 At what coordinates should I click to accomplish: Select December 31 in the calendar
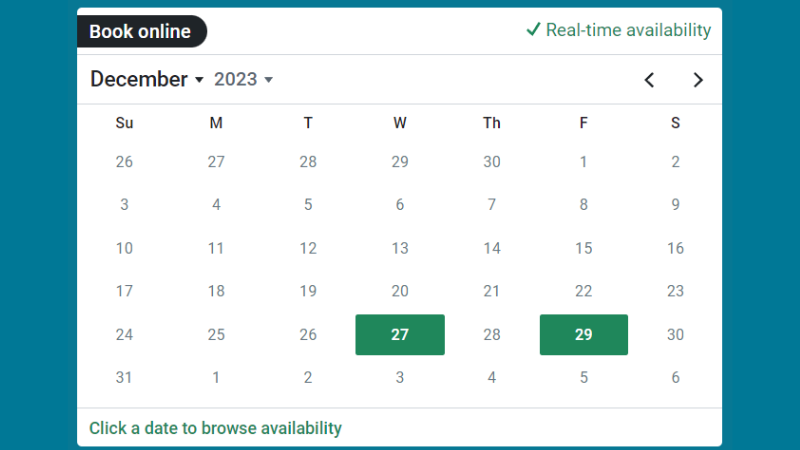click(124, 378)
